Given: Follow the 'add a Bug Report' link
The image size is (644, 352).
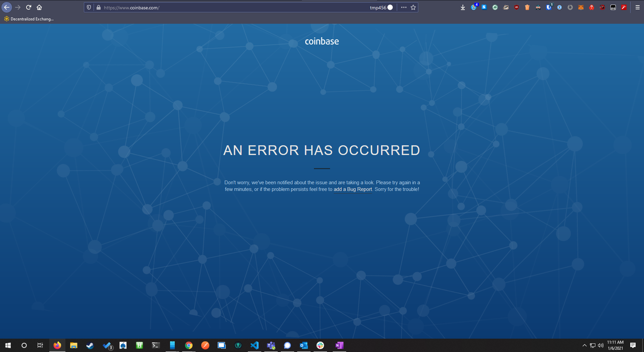Looking at the screenshot, I should click(x=353, y=189).
